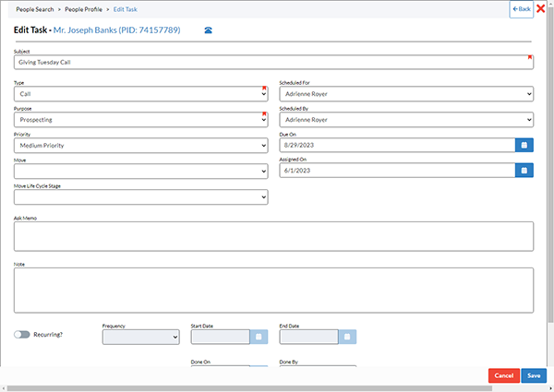This screenshot has width=554, height=392.
Task: Click the vertical scrollbar on the right
Action: click(x=551, y=166)
